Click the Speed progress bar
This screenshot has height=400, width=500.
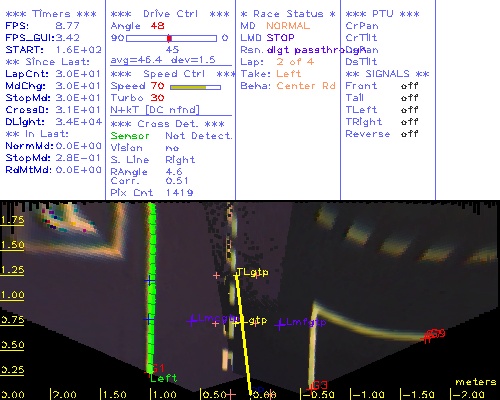pyautogui.click(x=195, y=87)
